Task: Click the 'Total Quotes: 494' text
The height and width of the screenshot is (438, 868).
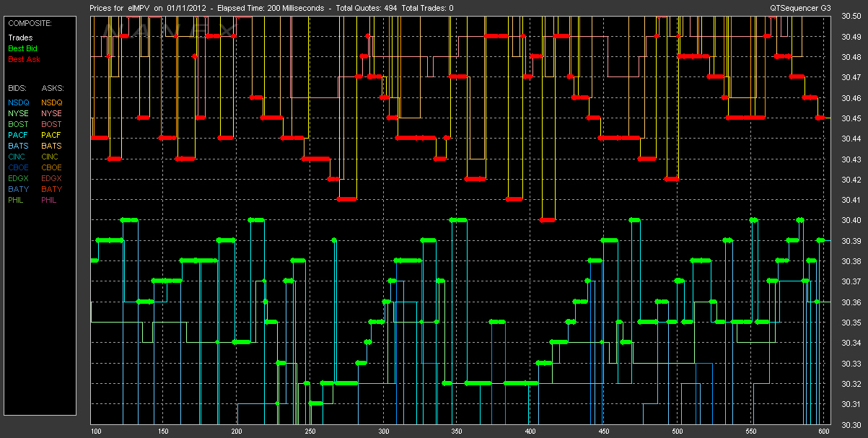Action: pos(365,8)
